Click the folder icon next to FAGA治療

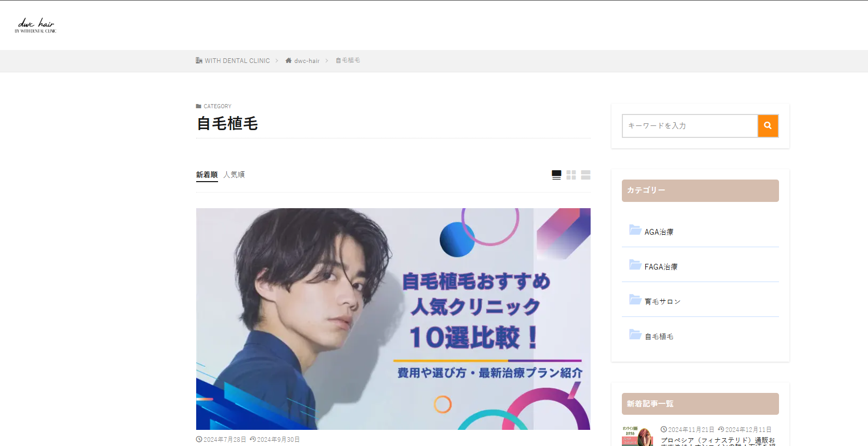point(635,264)
